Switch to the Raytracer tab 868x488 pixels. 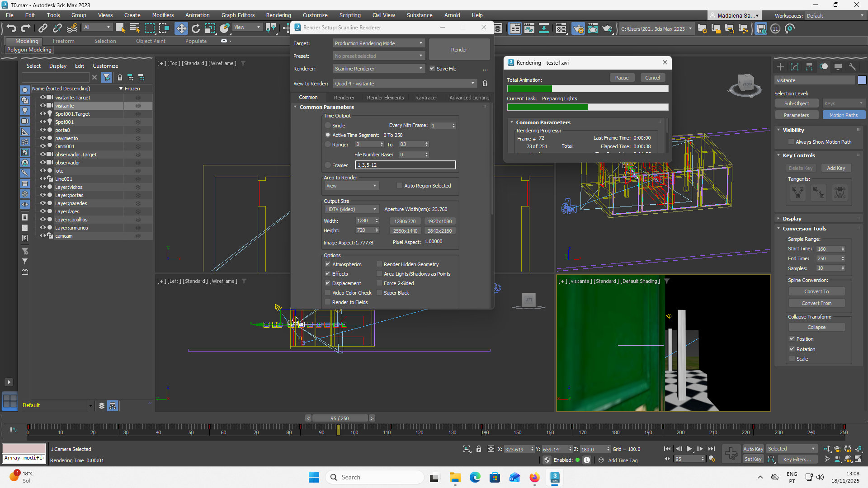point(426,98)
